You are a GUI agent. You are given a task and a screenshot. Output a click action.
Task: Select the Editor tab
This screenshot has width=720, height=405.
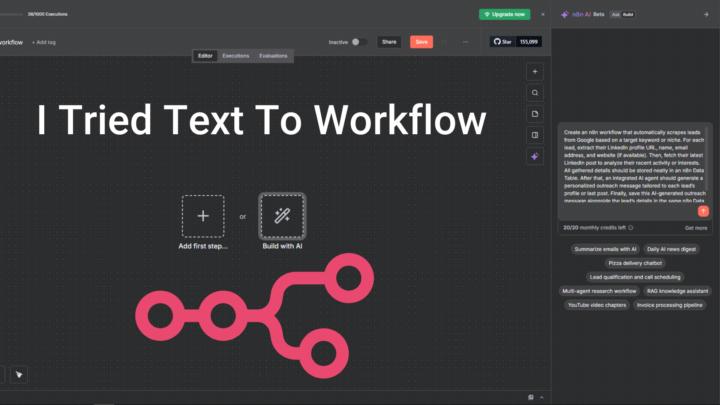click(x=205, y=56)
